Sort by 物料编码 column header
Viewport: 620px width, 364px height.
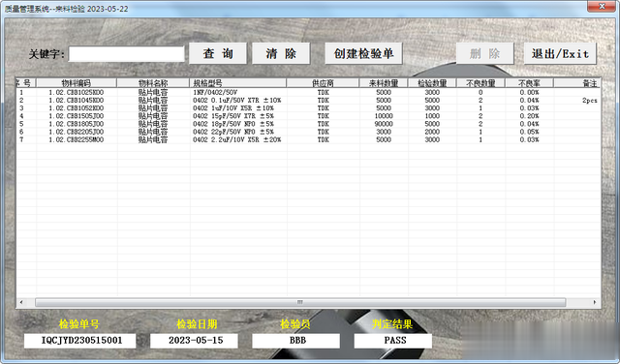point(77,83)
